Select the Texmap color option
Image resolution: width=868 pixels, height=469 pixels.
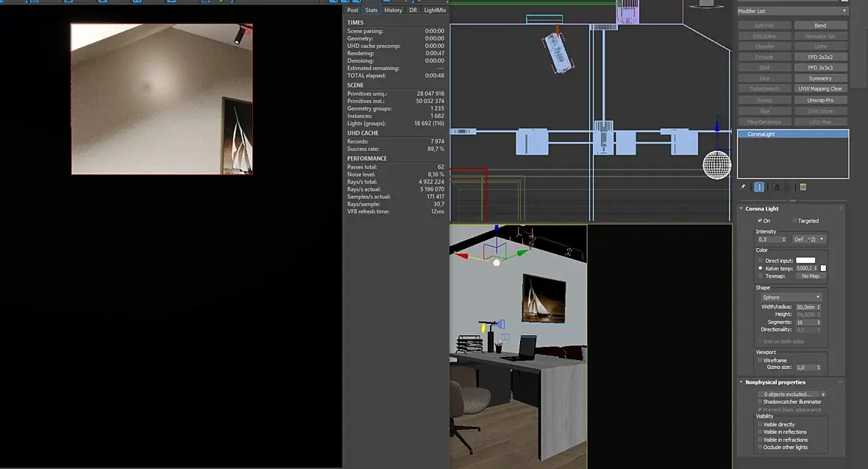761,276
